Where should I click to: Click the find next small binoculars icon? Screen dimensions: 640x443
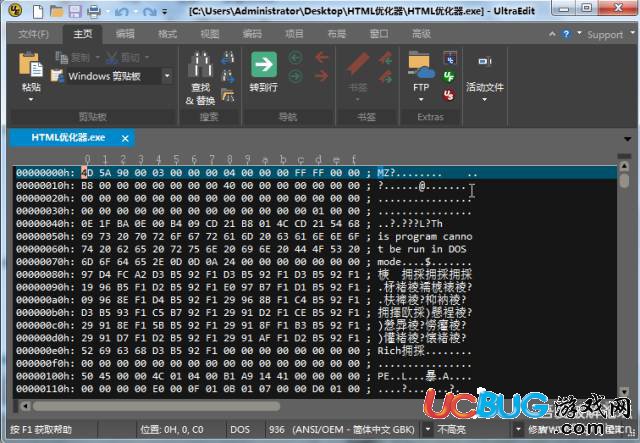click(x=227, y=76)
